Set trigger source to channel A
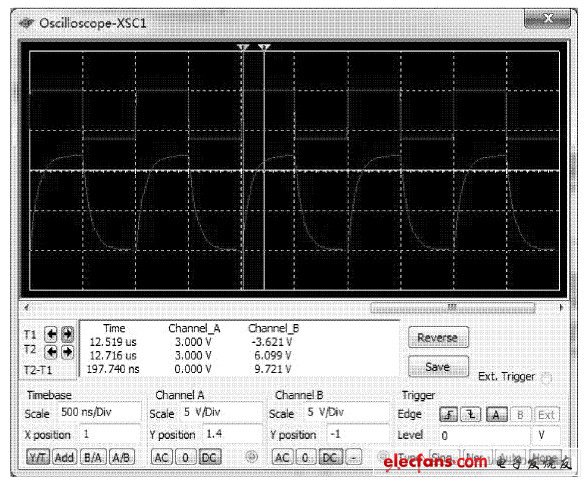The width and height of the screenshot is (587, 482). (x=496, y=414)
